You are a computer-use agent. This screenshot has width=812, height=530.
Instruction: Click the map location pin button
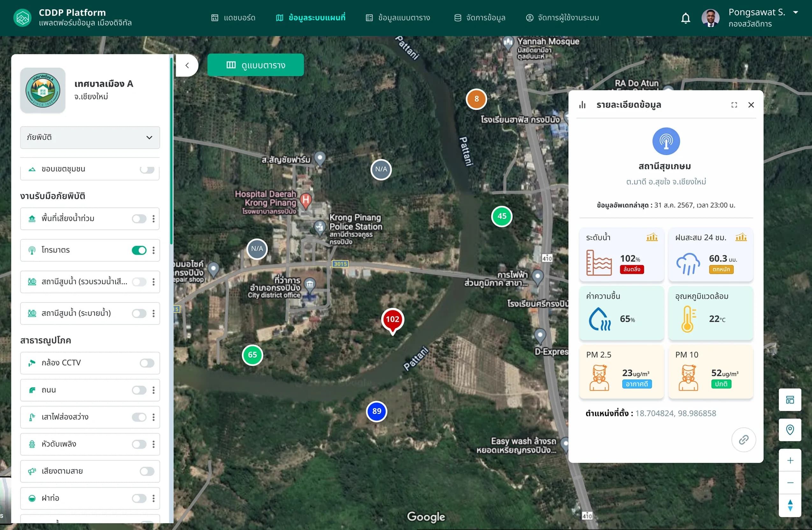pos(790,429)
